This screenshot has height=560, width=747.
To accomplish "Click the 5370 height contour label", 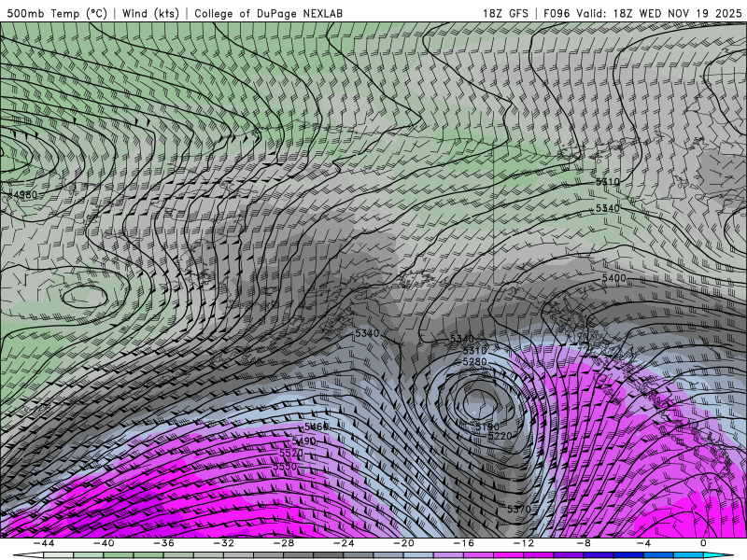I will click(519, 509).
